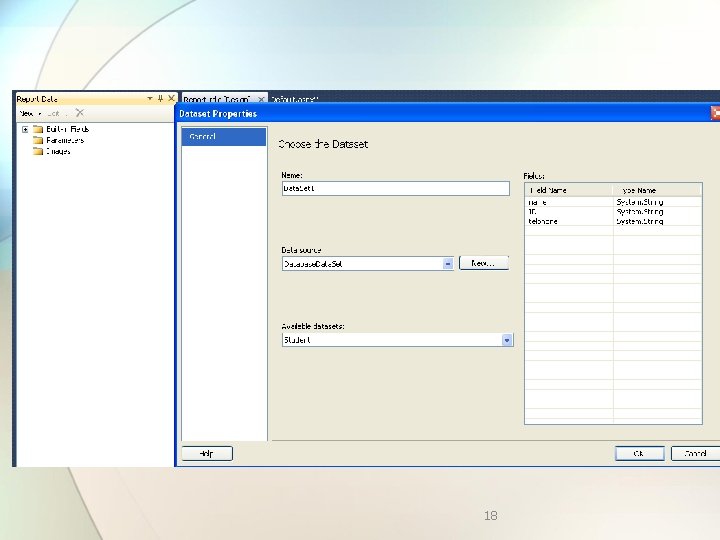The height and width of the screenshot is (540, 720).
Task: Close the Report.rdlc design tab
Action: (261, 99)
